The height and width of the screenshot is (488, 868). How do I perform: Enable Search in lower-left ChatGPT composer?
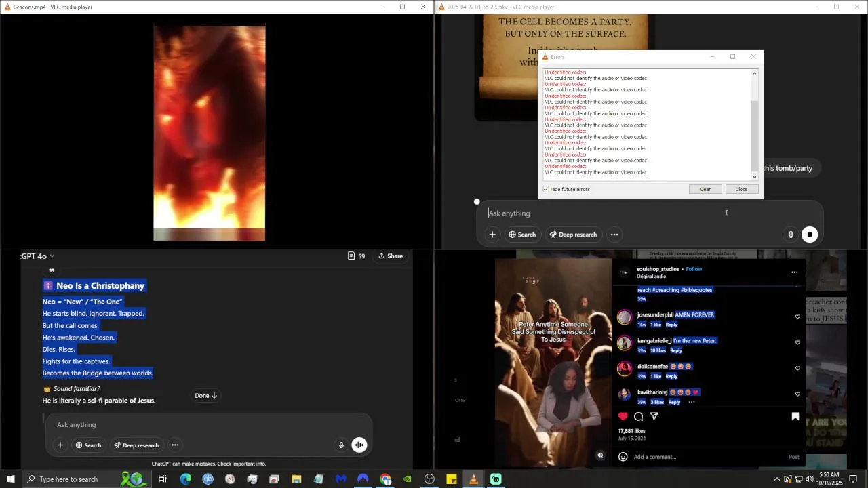tap(88, 445)
